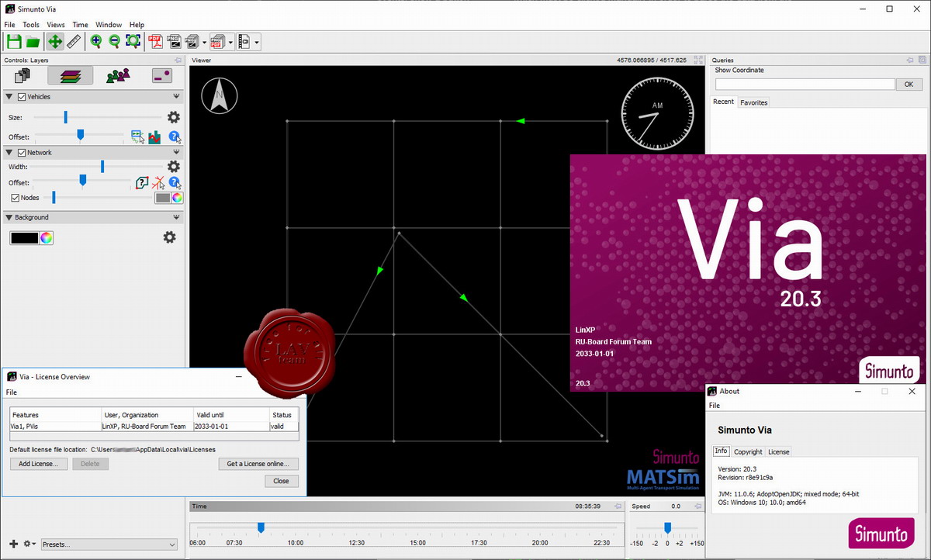
Task: Select the stacked Layers tab icon
Action: pyautogui.click(x=70, y=75)
